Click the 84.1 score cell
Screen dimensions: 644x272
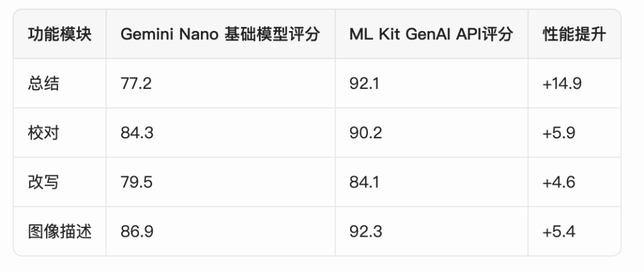(364, 182)
